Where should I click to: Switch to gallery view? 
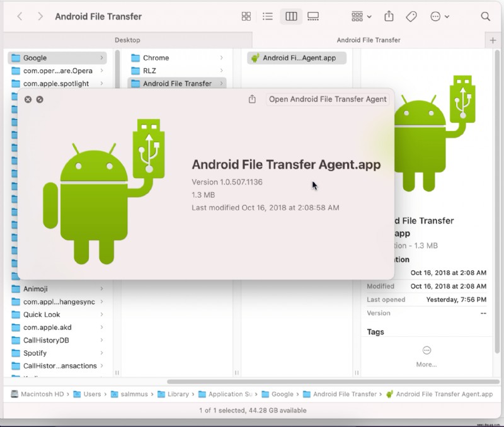click(x=313, y=16)
